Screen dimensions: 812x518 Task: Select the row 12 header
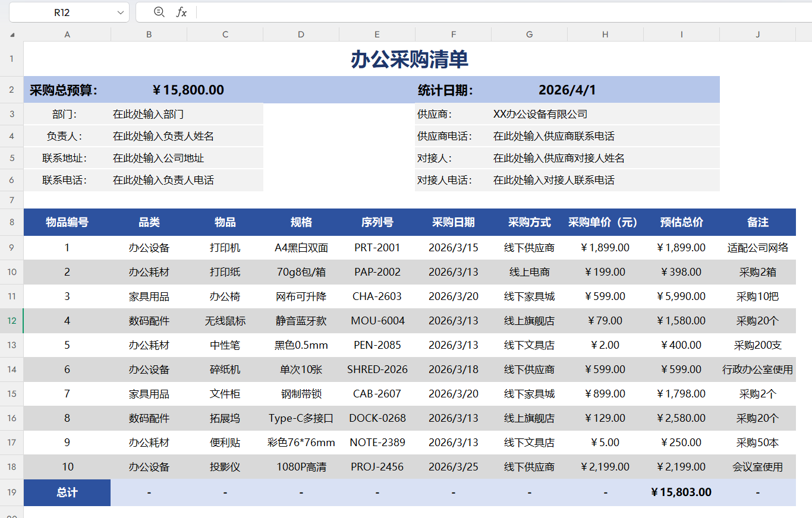click(x=12, y=321)
